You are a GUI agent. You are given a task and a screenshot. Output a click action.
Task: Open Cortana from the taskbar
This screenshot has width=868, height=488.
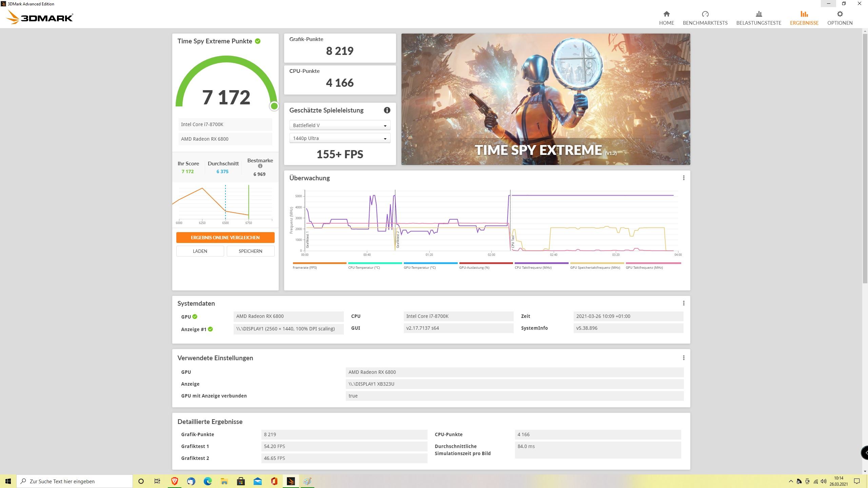(141, 481)
